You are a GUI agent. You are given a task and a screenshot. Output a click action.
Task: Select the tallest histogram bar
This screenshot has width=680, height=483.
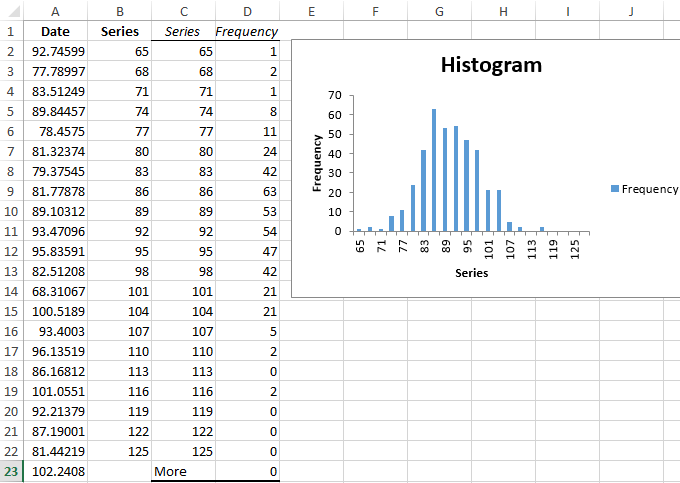coord(434,170)
